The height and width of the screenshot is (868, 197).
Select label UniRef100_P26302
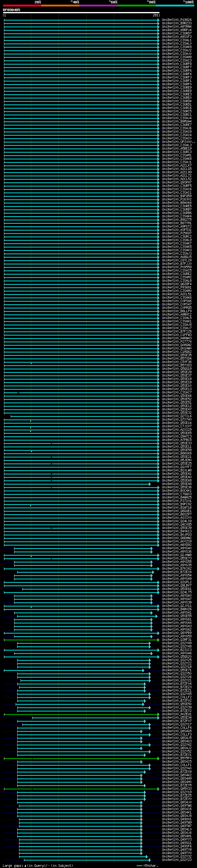(x=177, y=200)
